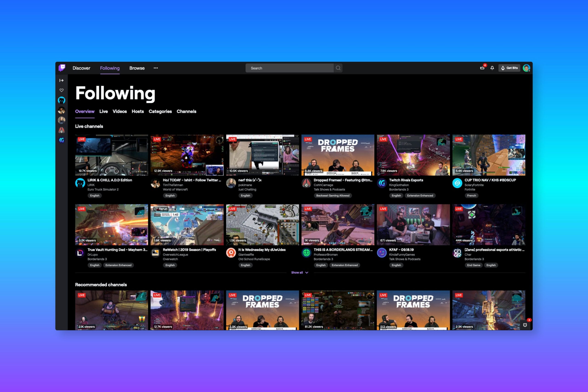
Task: Open Euro Truck Simulator 2 category link
Action: click(103, 189)
